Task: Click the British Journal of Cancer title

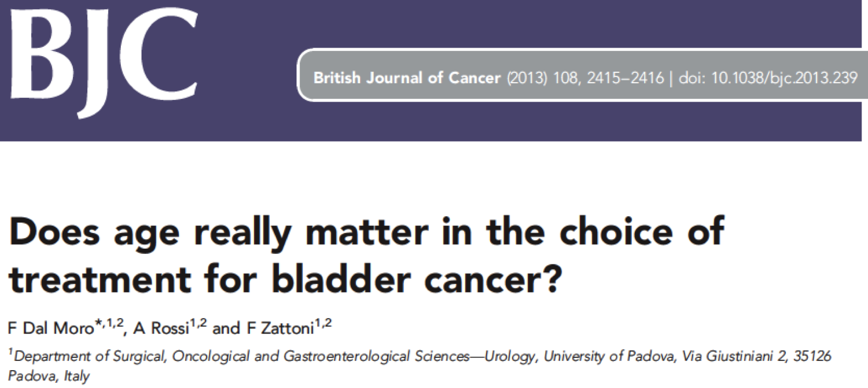Action: [x=407, y=77]
